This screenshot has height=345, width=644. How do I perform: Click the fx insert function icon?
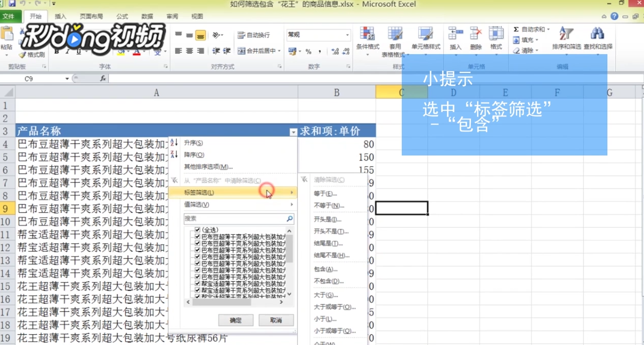click(x=103, y=79)
